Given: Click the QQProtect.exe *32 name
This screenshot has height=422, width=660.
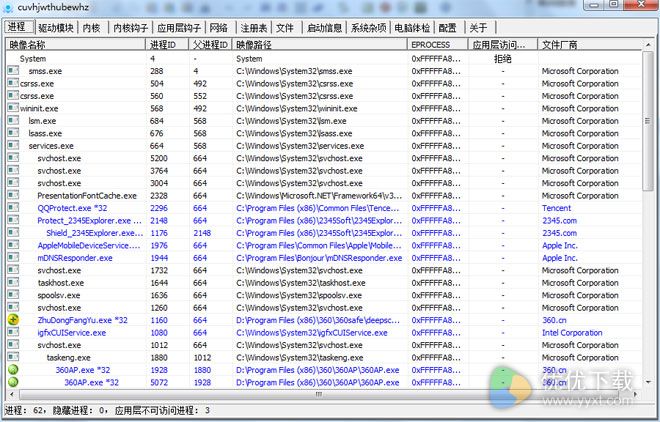Looking at the screenshot, I should click(72, 208).
